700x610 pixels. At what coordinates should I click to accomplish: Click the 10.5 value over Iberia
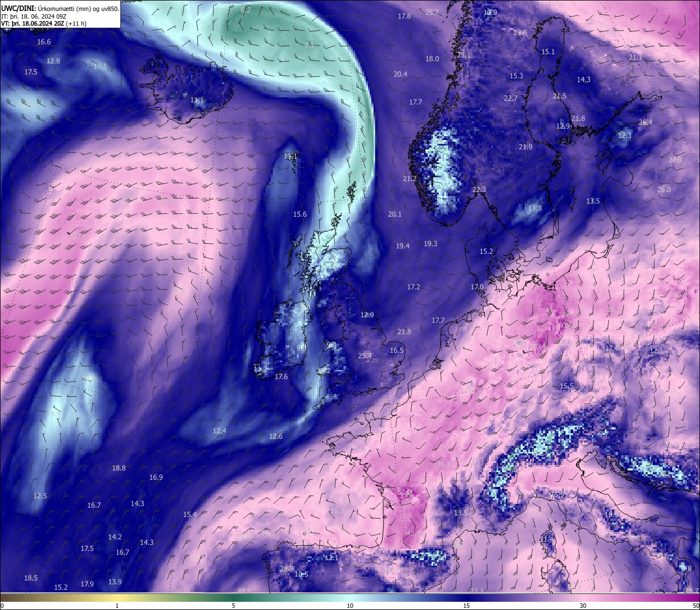coord(301,574)
